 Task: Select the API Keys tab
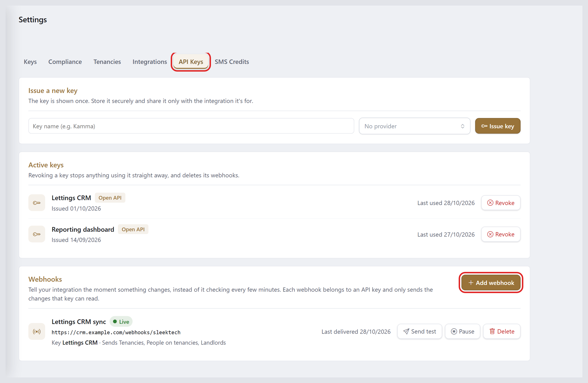(x=191, y=62)
